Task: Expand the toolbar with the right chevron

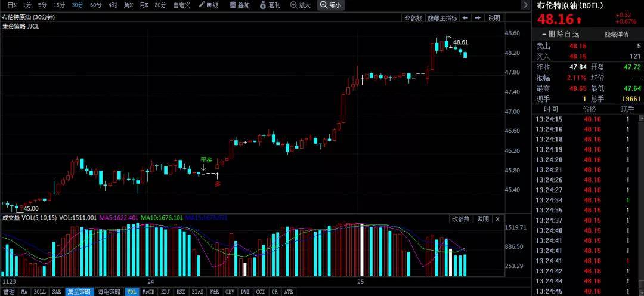Action: pos(525,5)
